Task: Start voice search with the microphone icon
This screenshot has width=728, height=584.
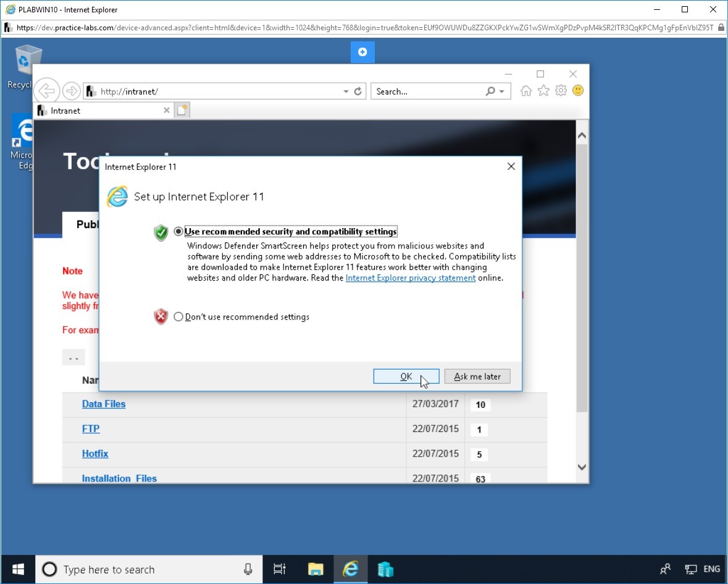Action: point(248,569)
